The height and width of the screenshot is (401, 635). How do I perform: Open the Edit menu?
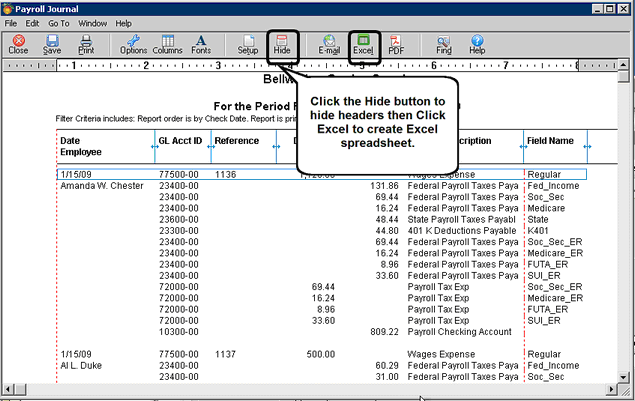tap(32, 23)
